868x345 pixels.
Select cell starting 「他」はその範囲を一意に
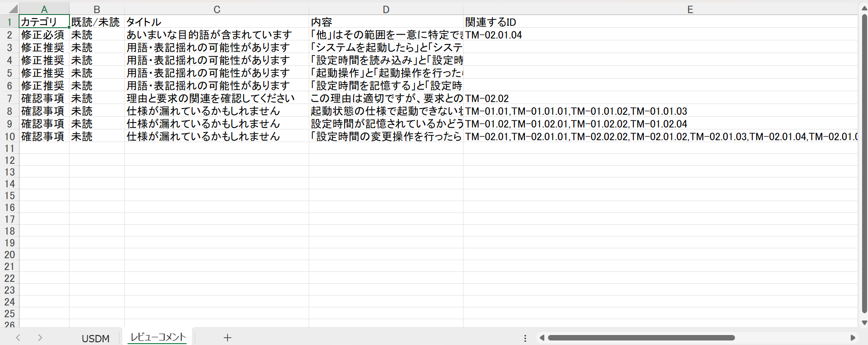(386, 34)
